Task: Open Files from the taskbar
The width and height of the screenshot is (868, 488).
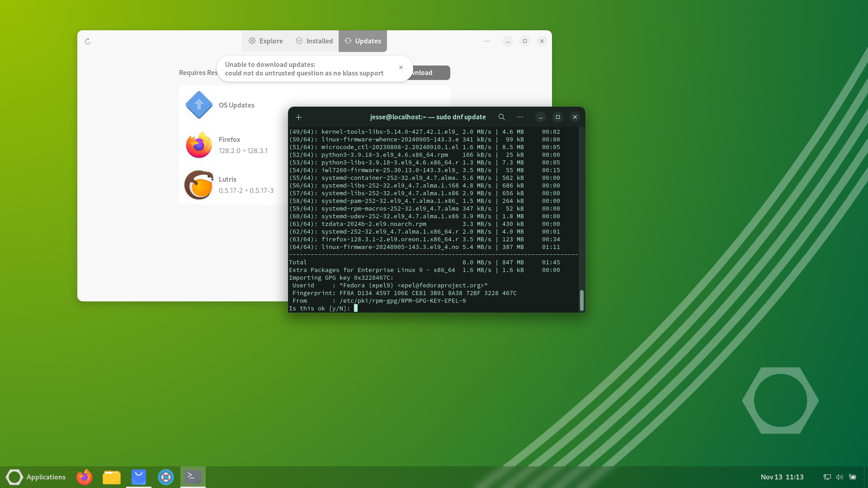Action: click(x=112, y=477)
